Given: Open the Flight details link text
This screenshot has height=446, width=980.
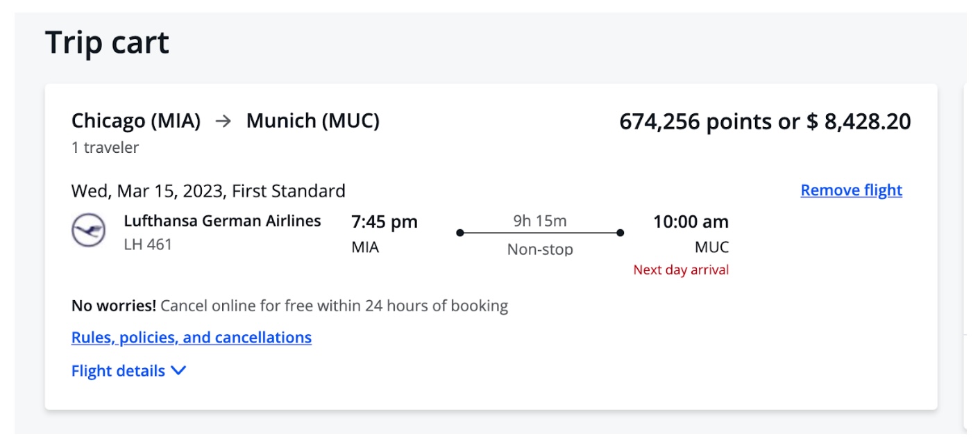Looking at the screenshot, I should click(118, 371).
